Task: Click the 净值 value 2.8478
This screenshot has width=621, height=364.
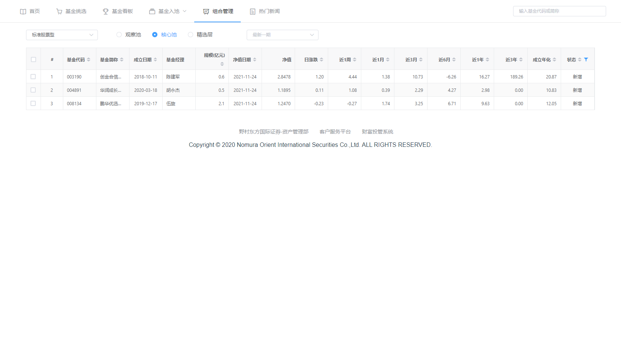Action: [284, 77]
